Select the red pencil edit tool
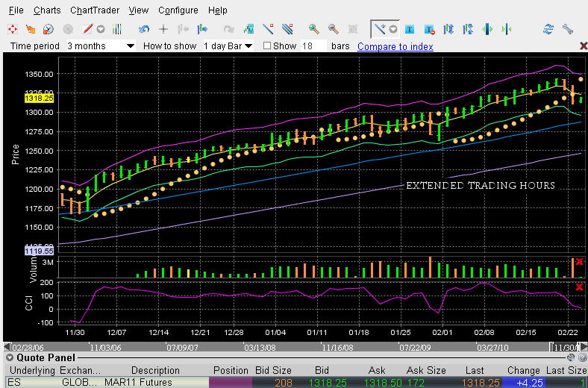This screenshot has width=588, height=388. [x=87, y=29]
